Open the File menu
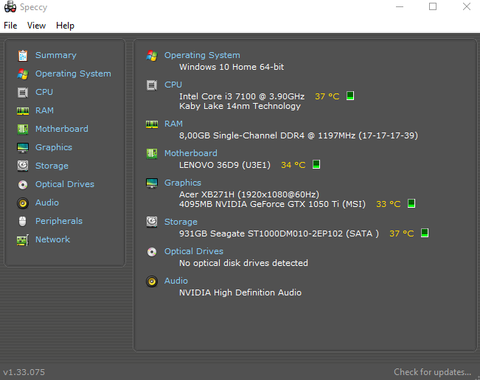 click(10, 26)
